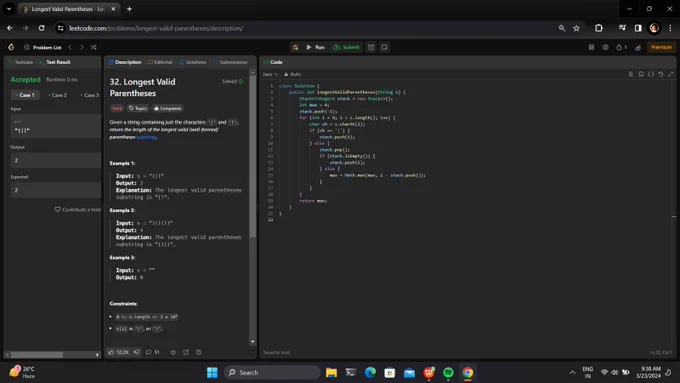Open the Chrome tab search dropdown
The width and height of the screenshot is (680, 383).
[9, 9]
